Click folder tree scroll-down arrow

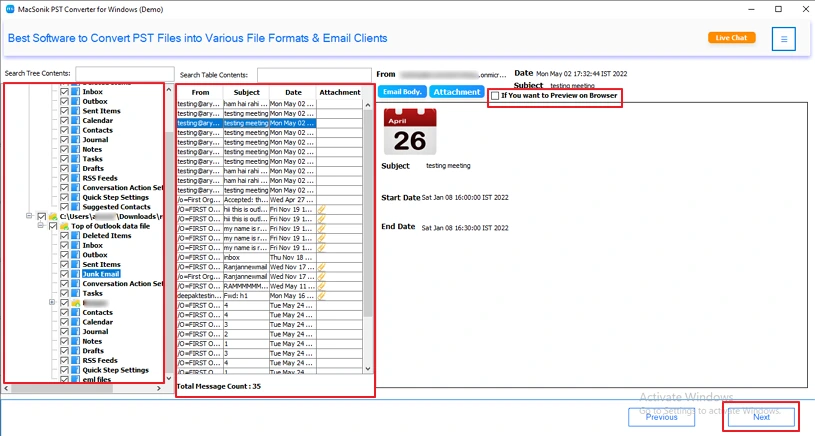coord(169,379)
